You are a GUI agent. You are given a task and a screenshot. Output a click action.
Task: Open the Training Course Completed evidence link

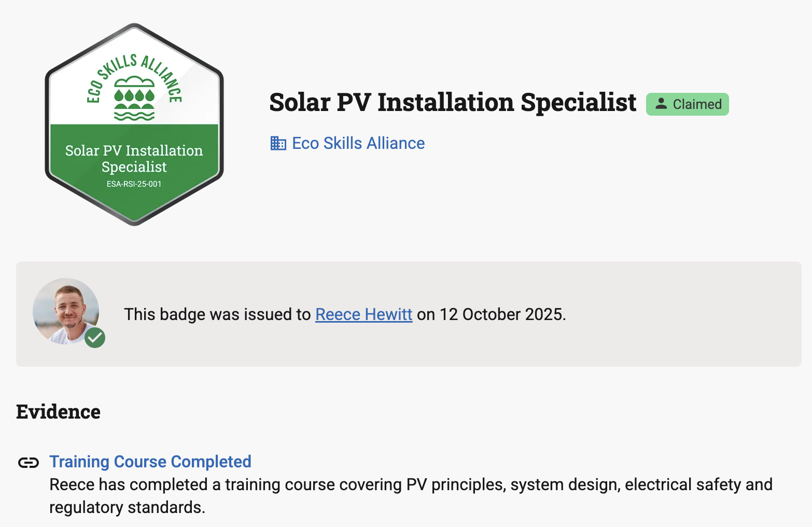click(x=150, y=462)
